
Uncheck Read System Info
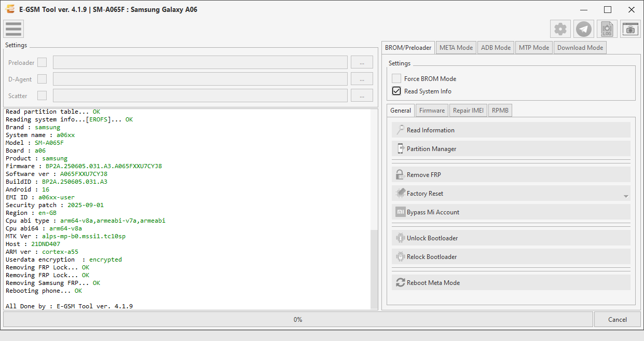point(396,91)
